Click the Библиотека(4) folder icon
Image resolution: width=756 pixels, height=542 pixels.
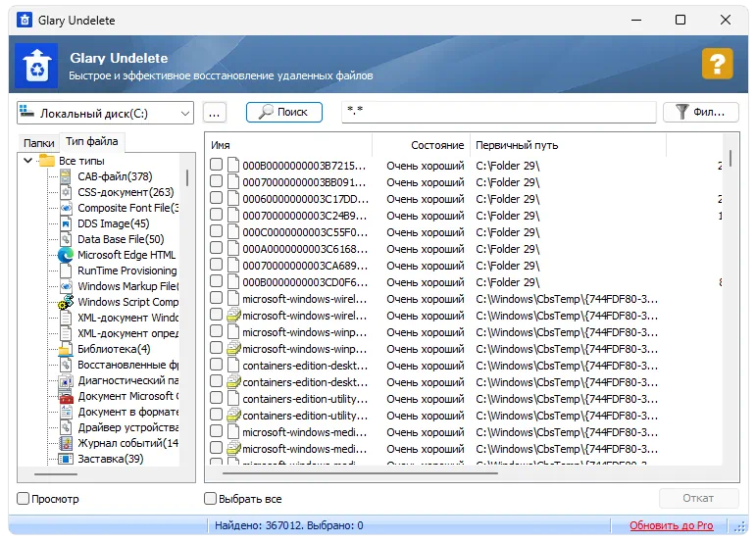[66, 349]
